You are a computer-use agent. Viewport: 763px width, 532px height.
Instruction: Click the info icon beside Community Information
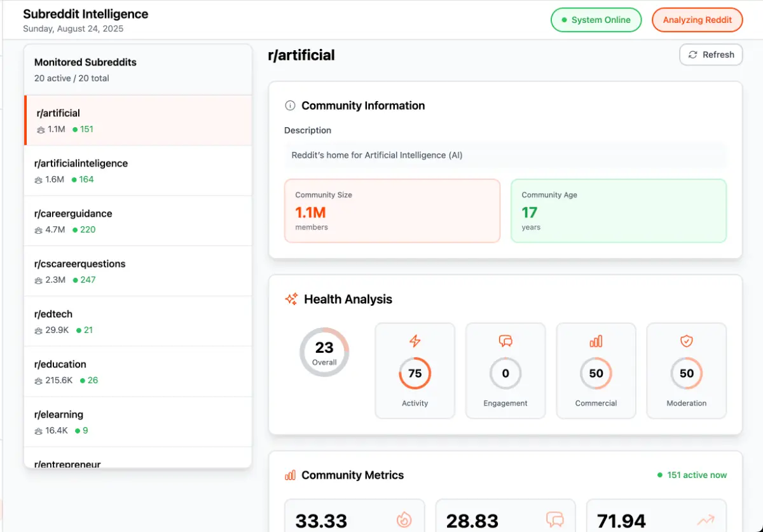coord(290,106)
